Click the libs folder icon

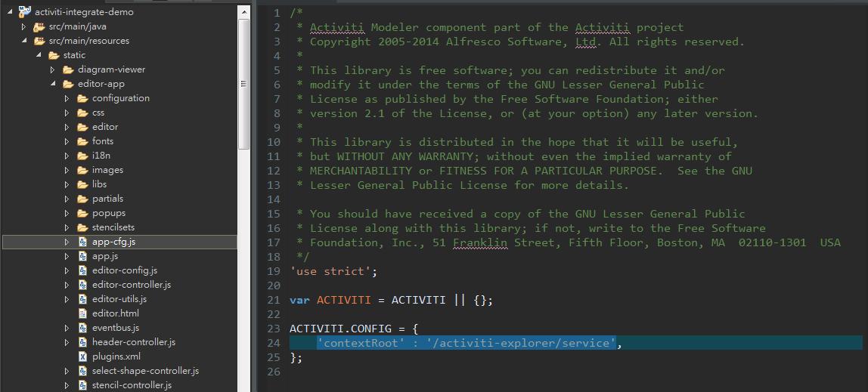pyautogui.click(x=82, y=184)
